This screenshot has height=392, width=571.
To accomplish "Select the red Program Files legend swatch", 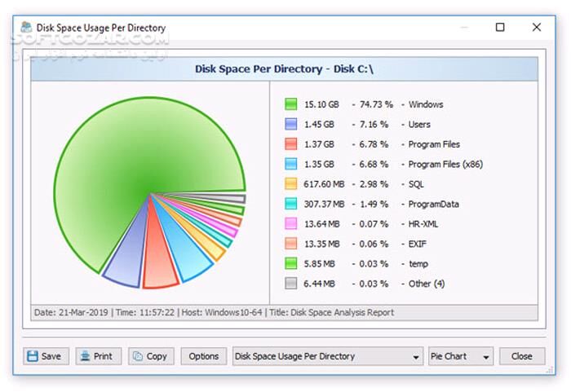I will click(291, 144).
